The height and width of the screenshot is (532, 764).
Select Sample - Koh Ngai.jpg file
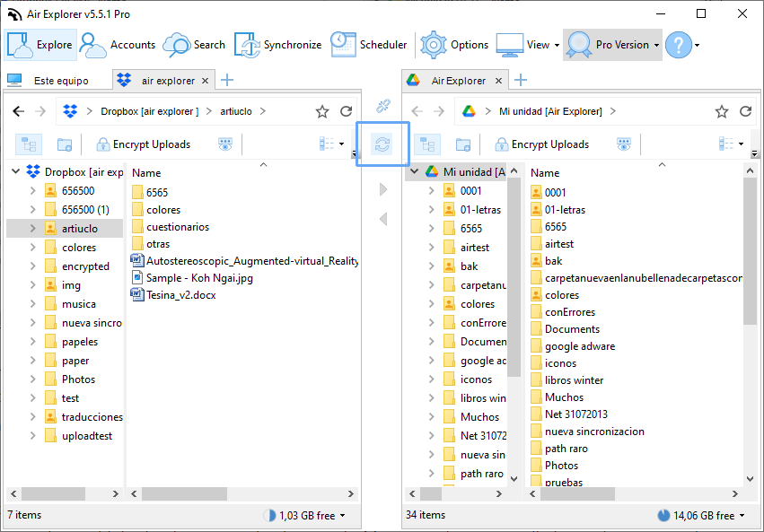tap(192, 278)
